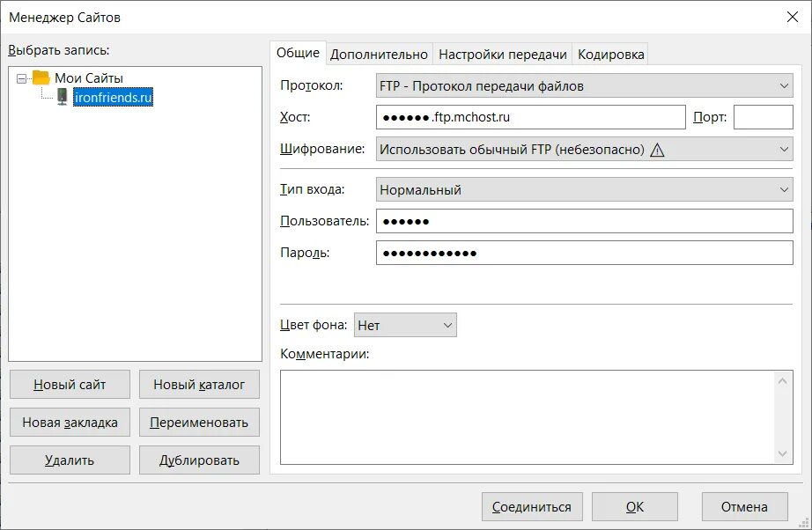Focus the Порт input field

(x=763, y=117)
